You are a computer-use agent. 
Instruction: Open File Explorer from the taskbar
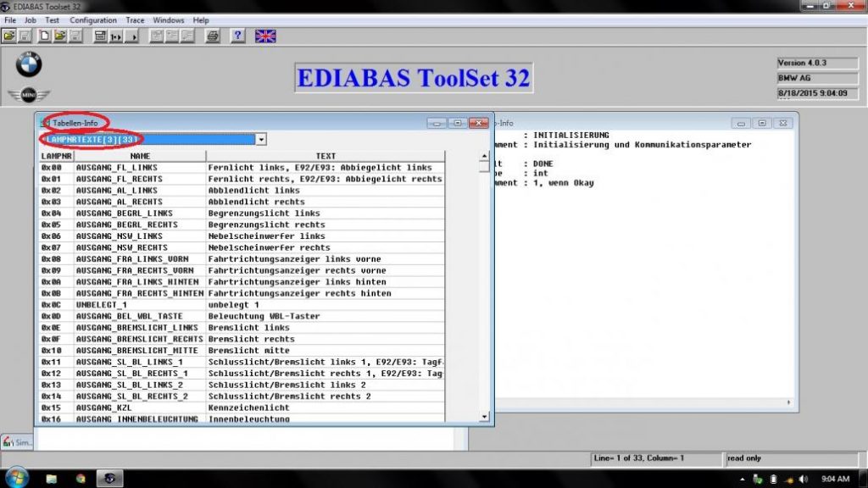52,479
